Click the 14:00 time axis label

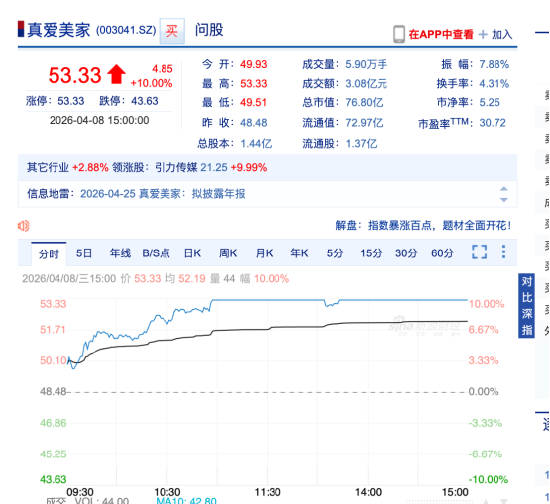point(368,492)
